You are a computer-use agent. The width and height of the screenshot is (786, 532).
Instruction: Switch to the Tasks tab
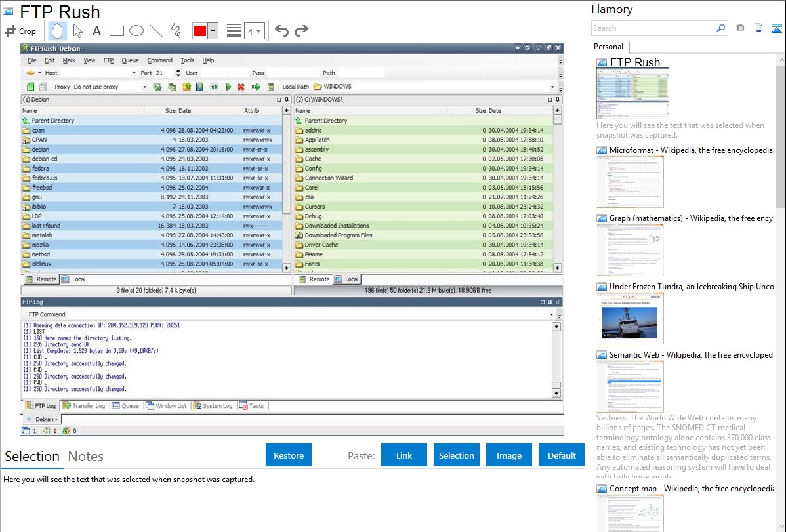[252, 406]
